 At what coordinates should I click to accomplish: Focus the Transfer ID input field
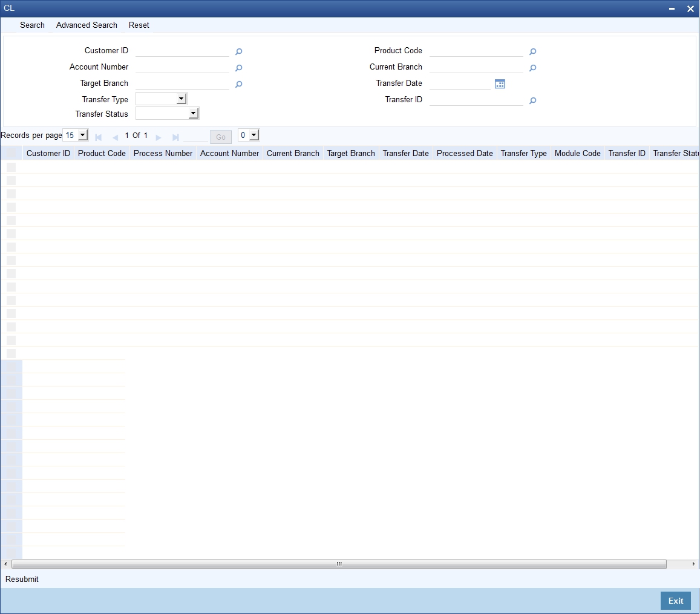476,100
